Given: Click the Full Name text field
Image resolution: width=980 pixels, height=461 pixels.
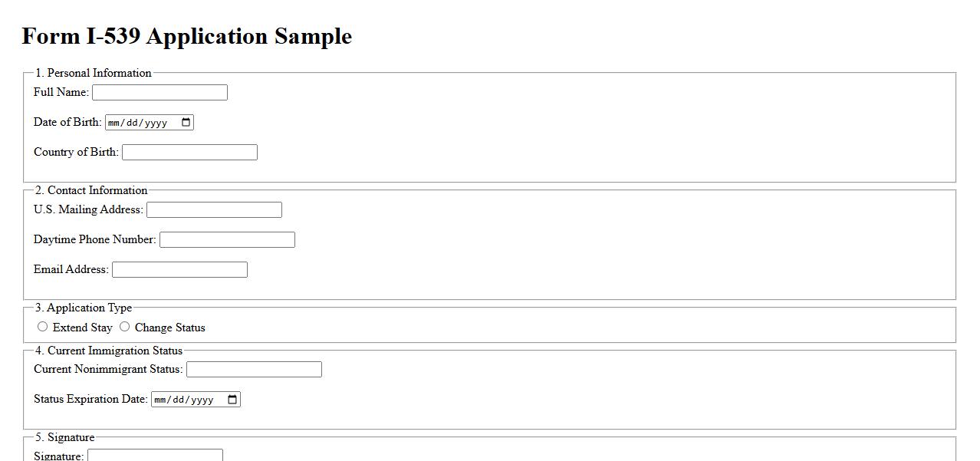Looking at the screenshot, I should click(159, 93).
